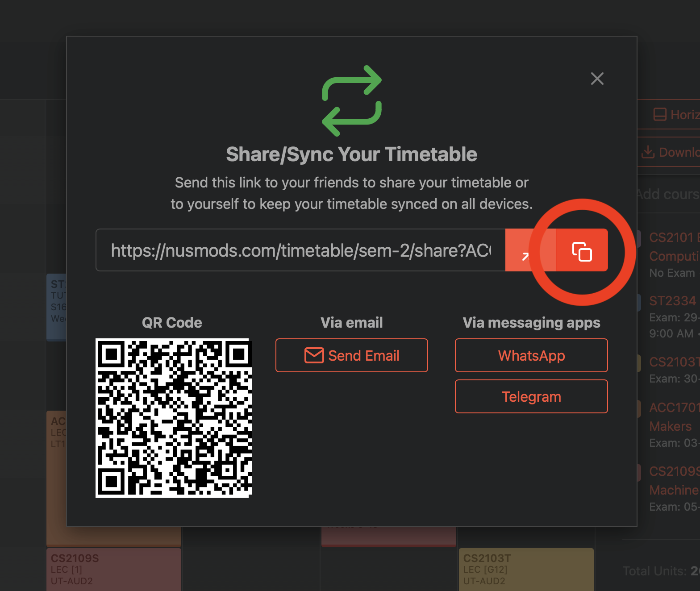Select the CS2103T LEC [G12] timetable cell
This screenshot has height=591, width=700.
pyautogui.click(x=526, y=570)
